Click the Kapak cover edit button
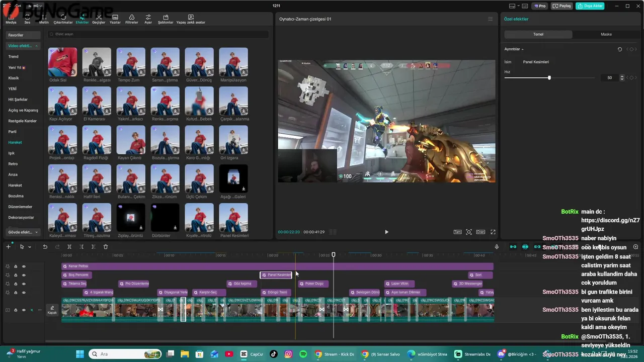 [x=52, y=310]
